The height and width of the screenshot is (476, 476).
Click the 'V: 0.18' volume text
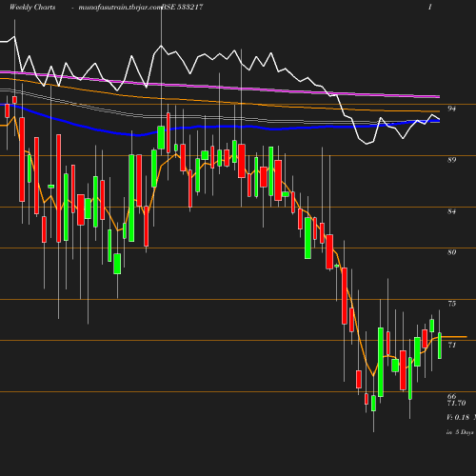(x=458, y=417)
